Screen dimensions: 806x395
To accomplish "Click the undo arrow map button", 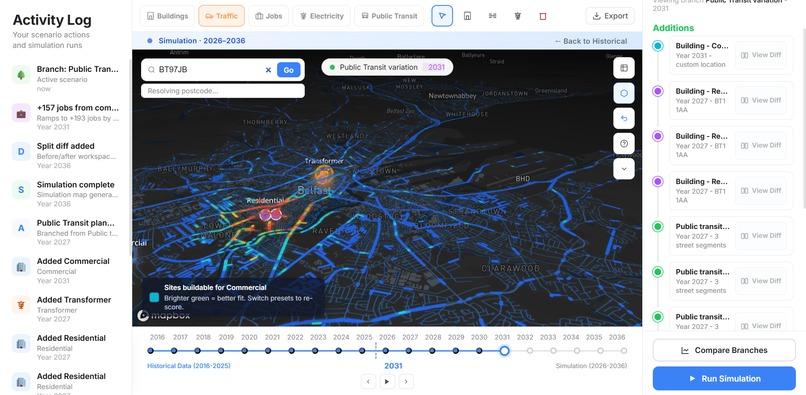I will [624, 118].
